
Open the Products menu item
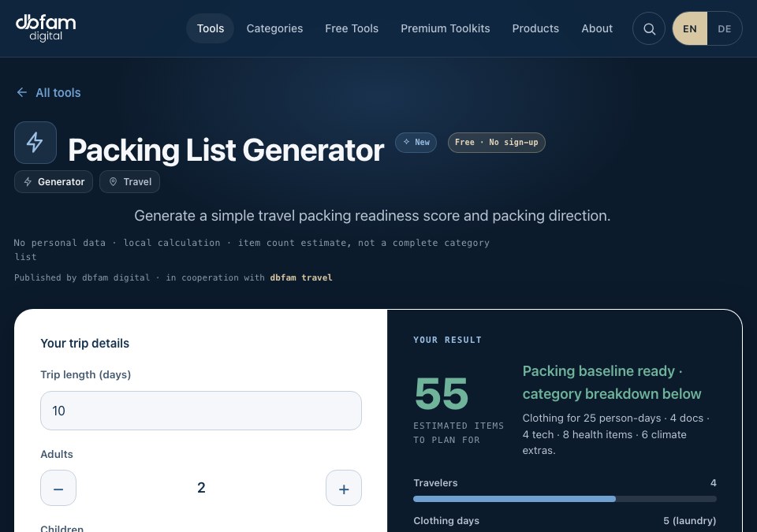pyautogui.click(x=535, y=28)
